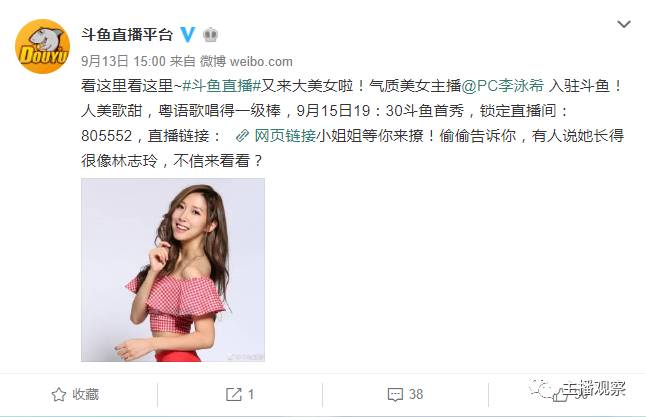Viewport: 646px width, 417px height.
Task: Click the 主播观察 watermark text
Action: (x=595, y=388)
